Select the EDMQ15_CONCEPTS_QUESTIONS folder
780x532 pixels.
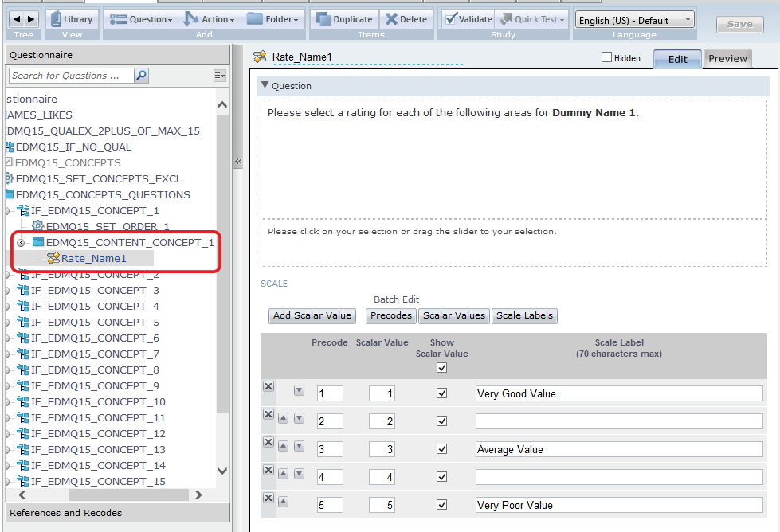pos(103,195)
